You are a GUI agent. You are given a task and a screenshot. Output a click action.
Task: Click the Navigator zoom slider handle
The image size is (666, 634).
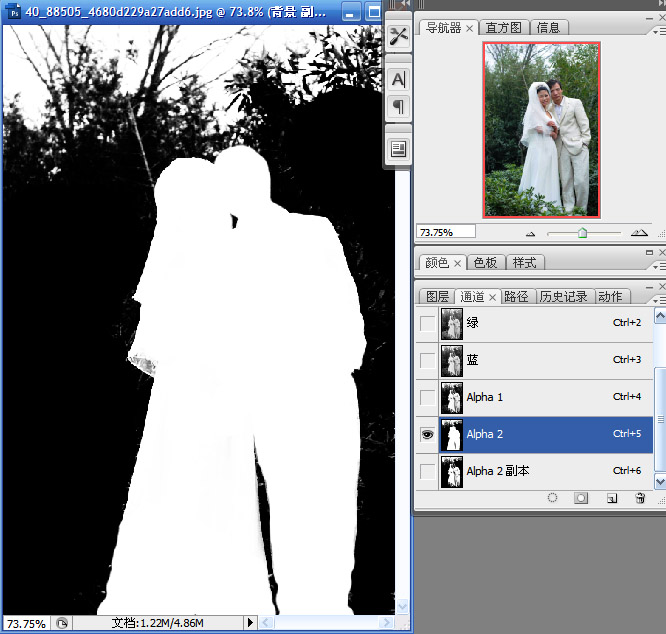(582, 232)
